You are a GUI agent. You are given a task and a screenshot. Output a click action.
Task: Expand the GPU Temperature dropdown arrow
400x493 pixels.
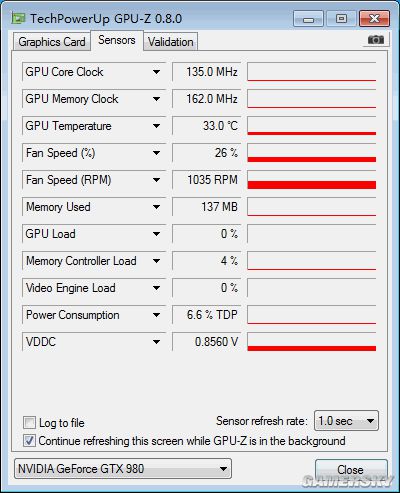[156, 126]
